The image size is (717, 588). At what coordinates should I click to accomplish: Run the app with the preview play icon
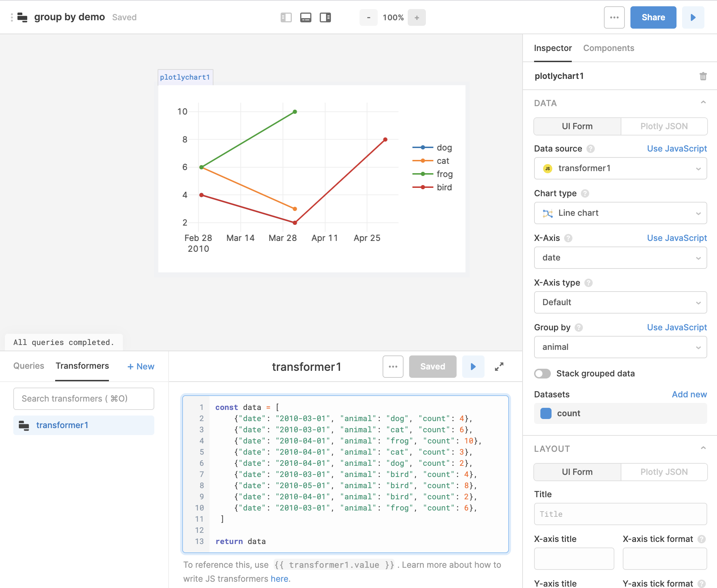[x=693, y=17]
